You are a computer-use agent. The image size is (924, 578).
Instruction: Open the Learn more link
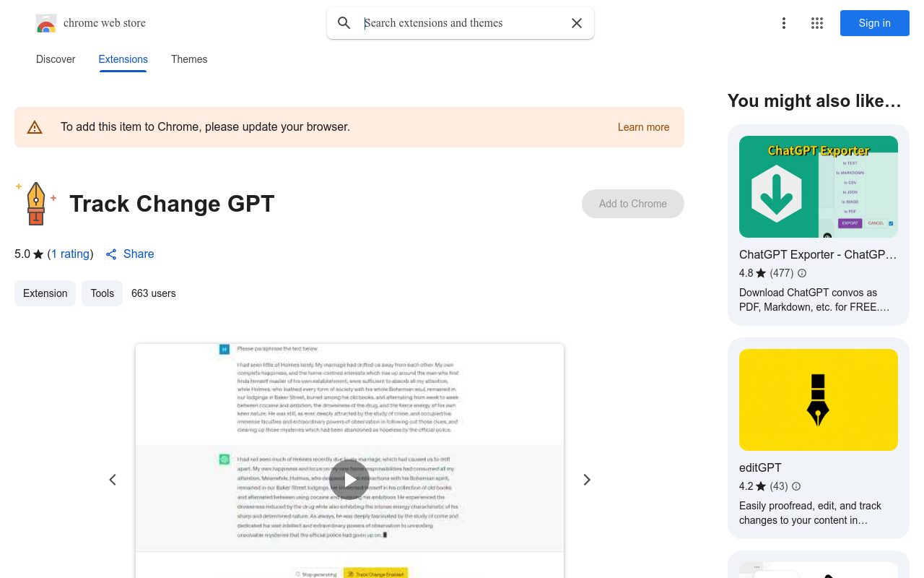coord(644,127)
